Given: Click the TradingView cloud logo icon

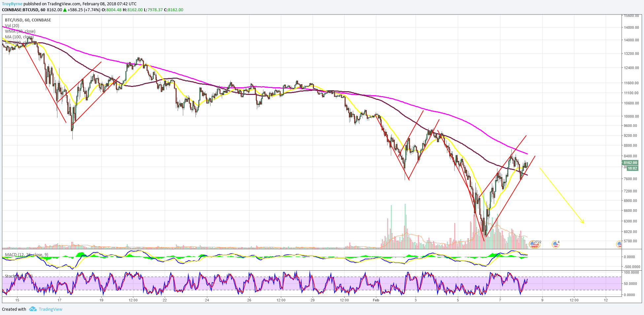Looking at the screenshot, I should click(33, 309).
